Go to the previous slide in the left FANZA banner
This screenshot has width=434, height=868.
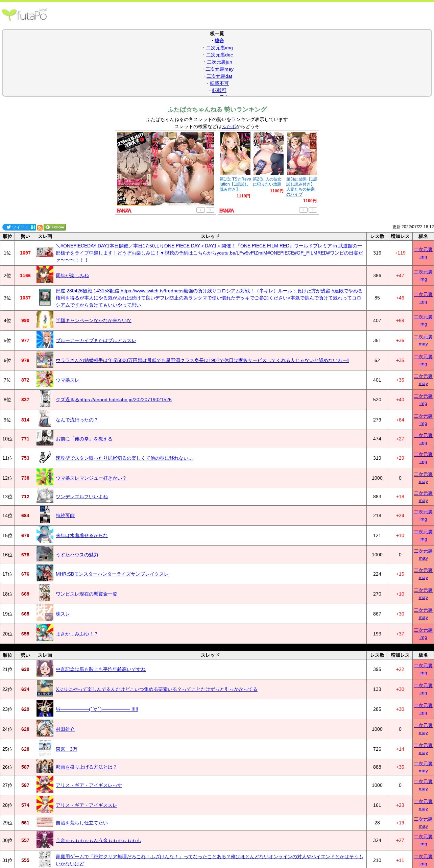200,210
